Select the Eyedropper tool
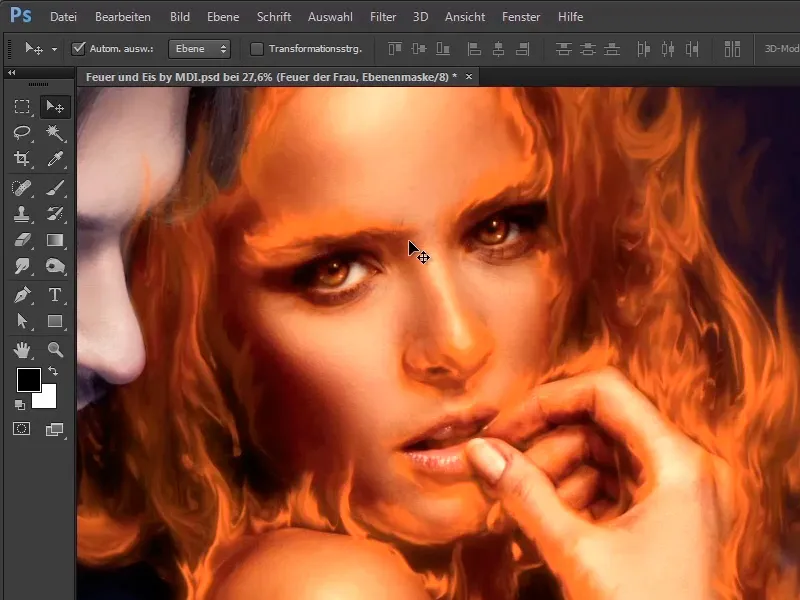 pyautogui.click(x=55, y=159)
